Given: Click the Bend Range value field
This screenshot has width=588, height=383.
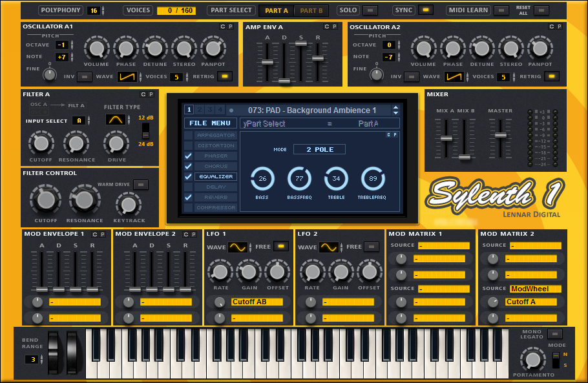Looking at the screenshot, I should click(32, 360).
